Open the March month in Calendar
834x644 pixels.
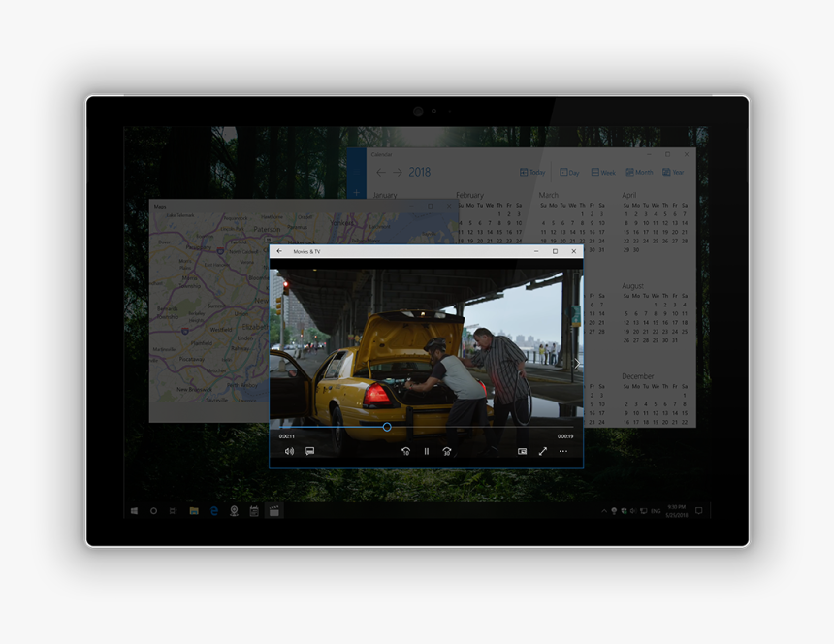point(548,195)
